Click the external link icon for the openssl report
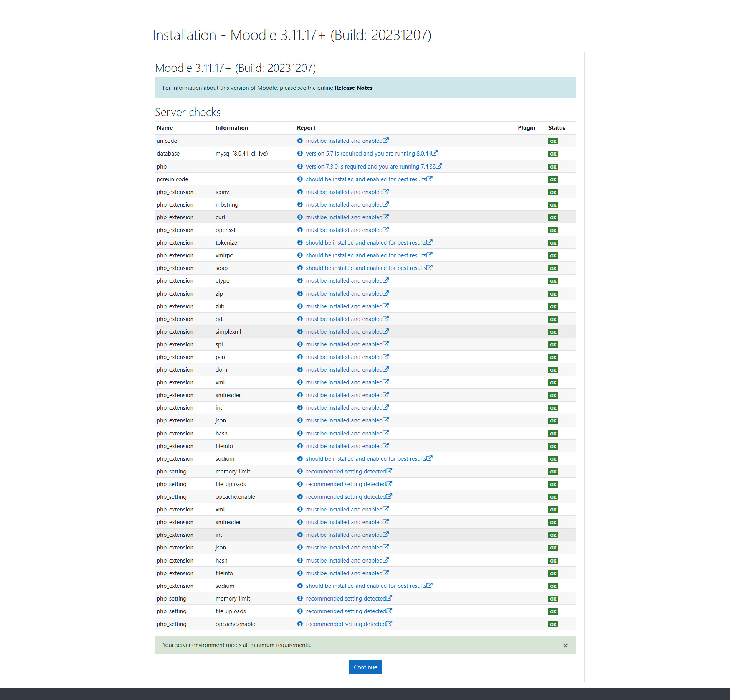 click(386, 230)
